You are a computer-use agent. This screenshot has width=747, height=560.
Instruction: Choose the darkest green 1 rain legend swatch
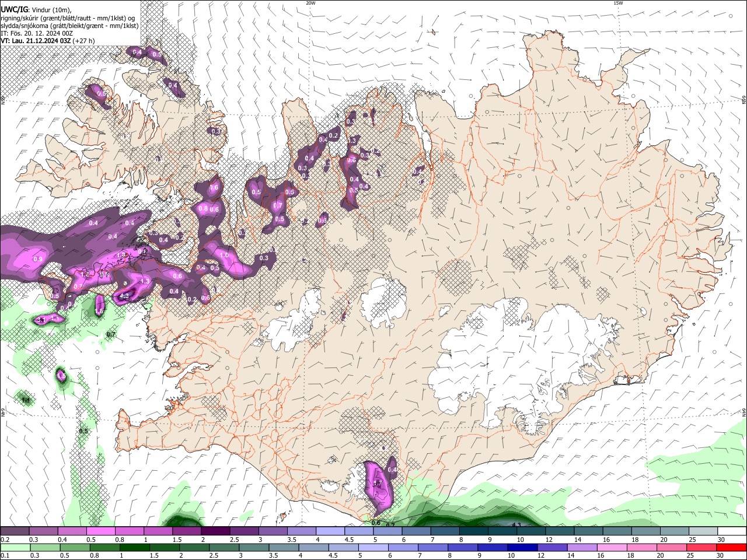click(x=134, y=547)
